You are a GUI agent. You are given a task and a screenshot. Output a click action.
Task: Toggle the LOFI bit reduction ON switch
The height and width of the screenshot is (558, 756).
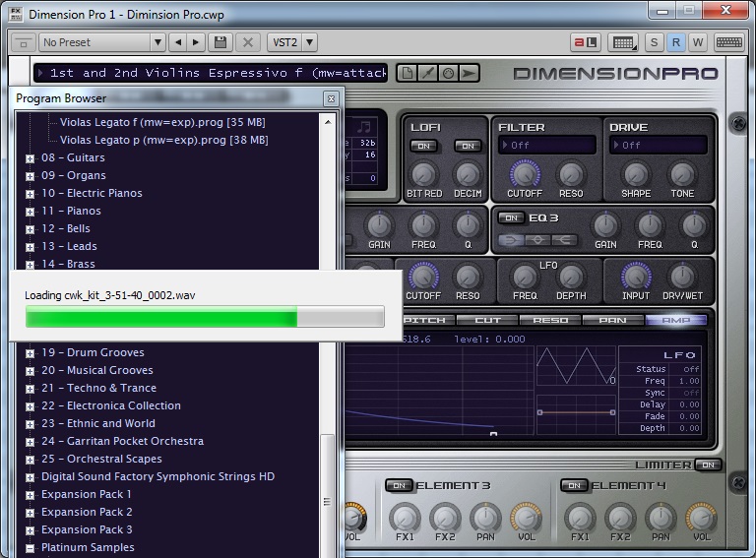pos(424,146)
